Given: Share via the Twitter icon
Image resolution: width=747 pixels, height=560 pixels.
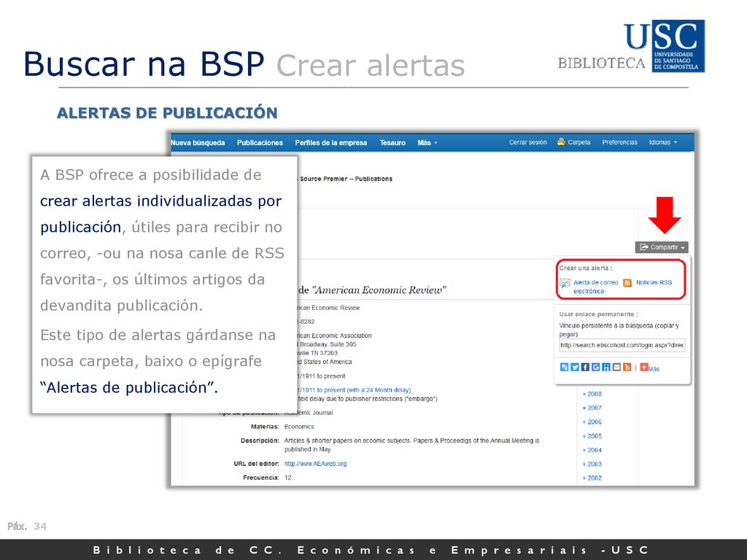Looking at the screenshot, I should click(575, 367).
